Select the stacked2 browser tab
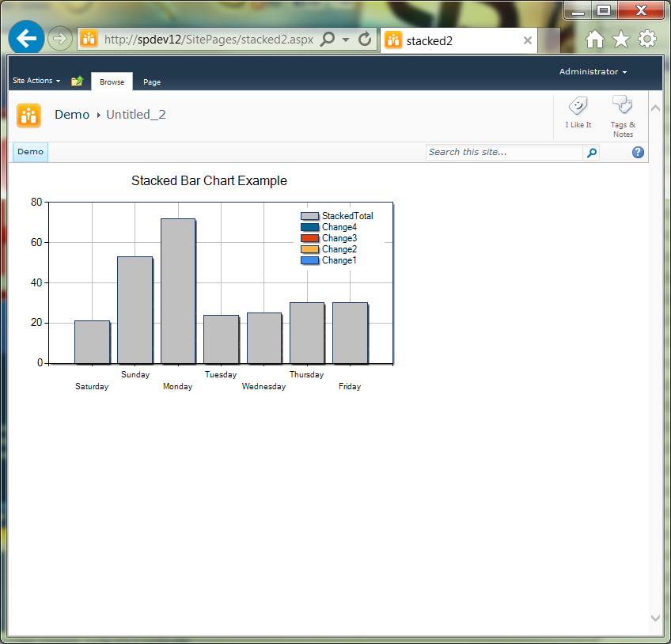This screenshot has width=671, height=644. (x=459, y=40)
